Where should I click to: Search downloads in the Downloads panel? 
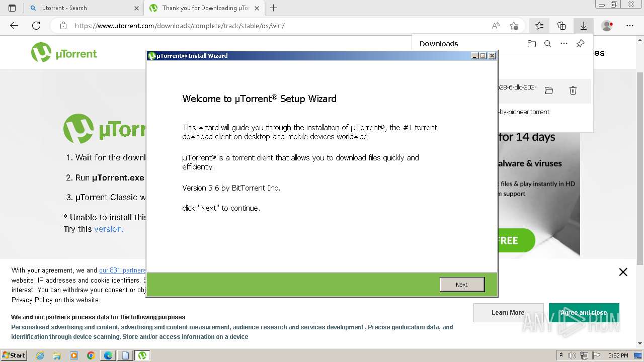pyautogui.click(x=548, y=44)
